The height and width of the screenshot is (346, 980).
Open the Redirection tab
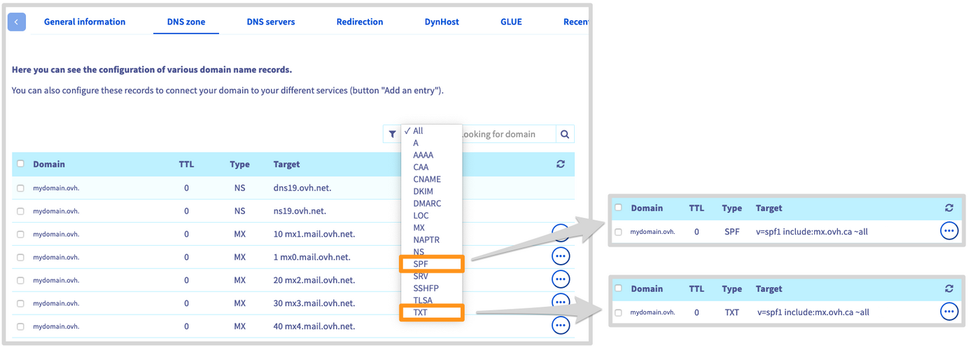360,22
